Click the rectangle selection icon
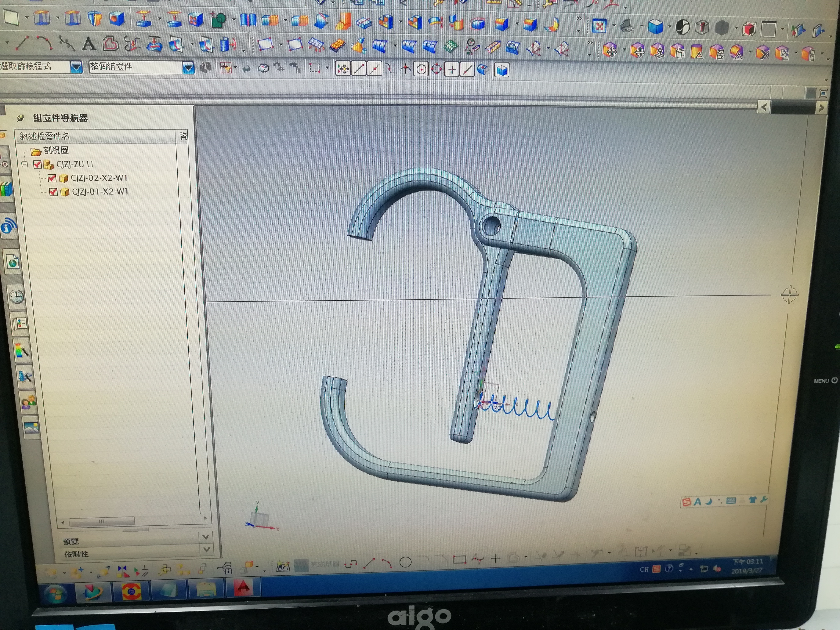Image resolution: width=840 pixels, height=630 pixels. tap(314, 68)
